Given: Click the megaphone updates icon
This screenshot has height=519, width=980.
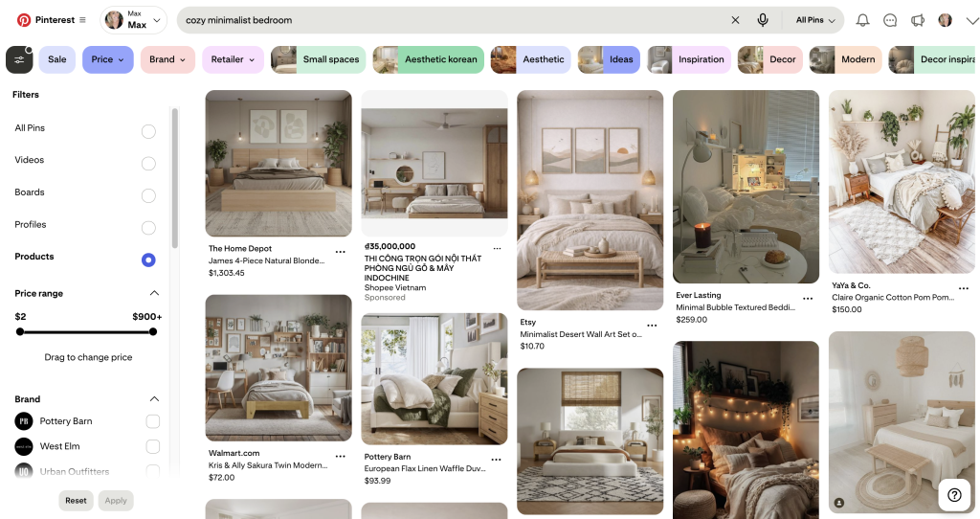Looking at the screenshot, I should pos(918,20).
